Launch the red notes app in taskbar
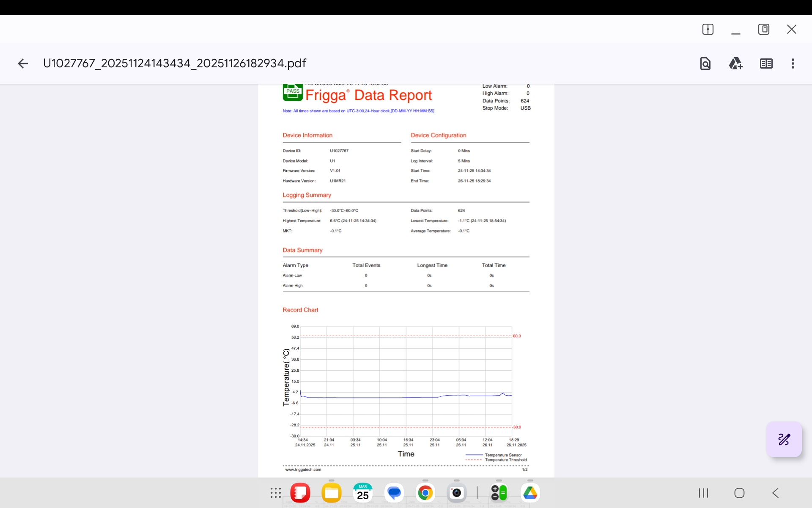 (x=300, y=493)
